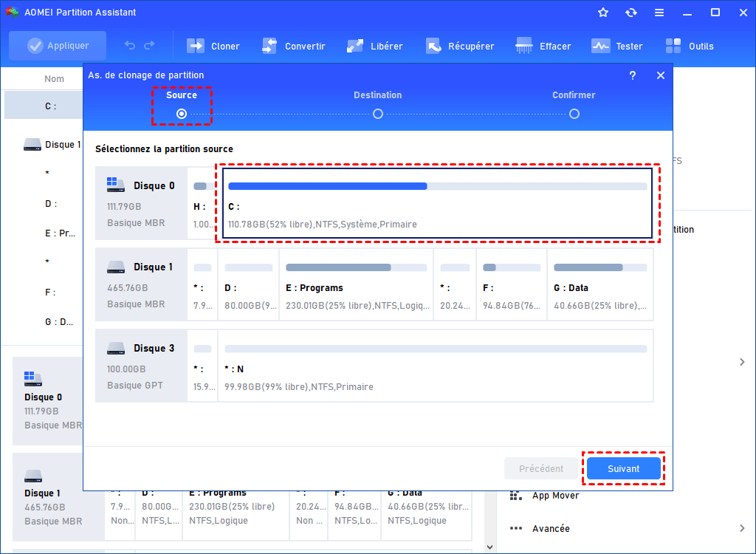This screenshot has height=554, width=756.
Task: Select partition F: on Disque 1 in wizard
Action: pos(512,284)
